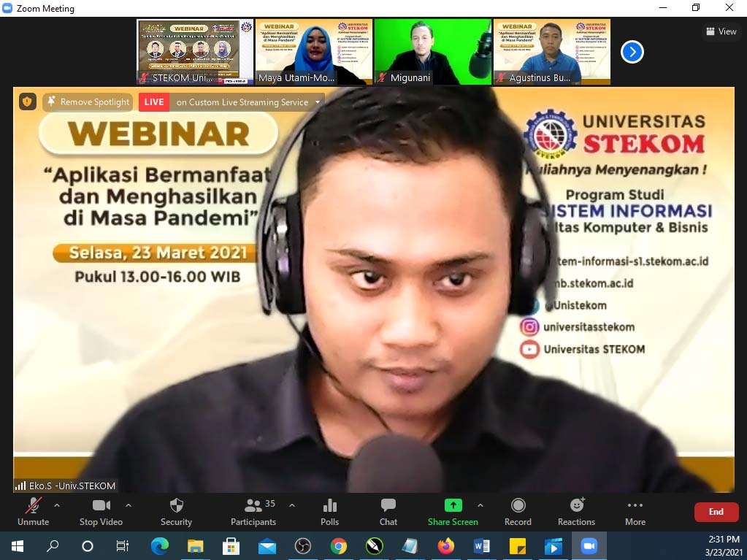Click the meeting encryption shield icon

pyautogui.click(x=28, y=101)
